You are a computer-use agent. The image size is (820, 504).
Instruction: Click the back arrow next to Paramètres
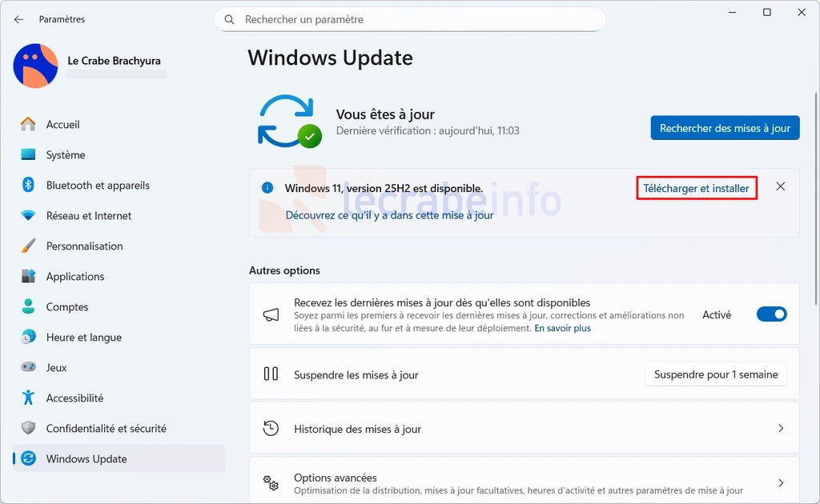click(19, 19)
